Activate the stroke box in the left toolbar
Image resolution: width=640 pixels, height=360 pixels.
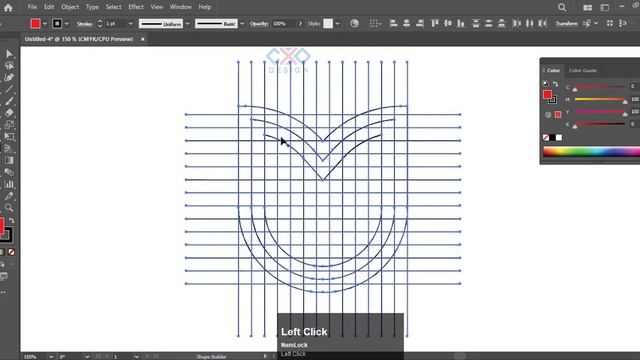click(6, 235)
